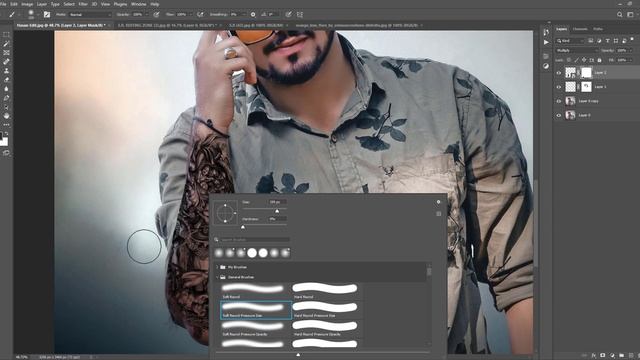Switch to the Paths panel tab

click(598, 29)
